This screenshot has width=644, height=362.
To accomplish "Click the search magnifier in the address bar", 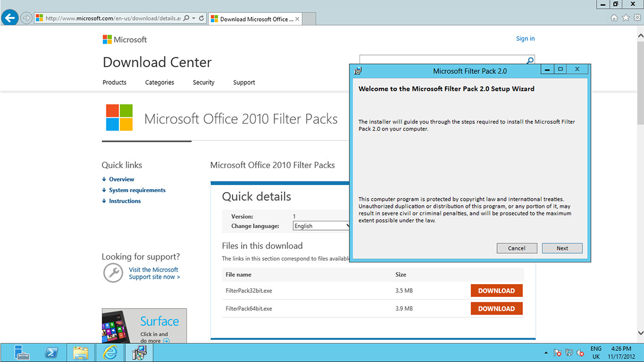I will pyautogui.click(x=186, y=18).
